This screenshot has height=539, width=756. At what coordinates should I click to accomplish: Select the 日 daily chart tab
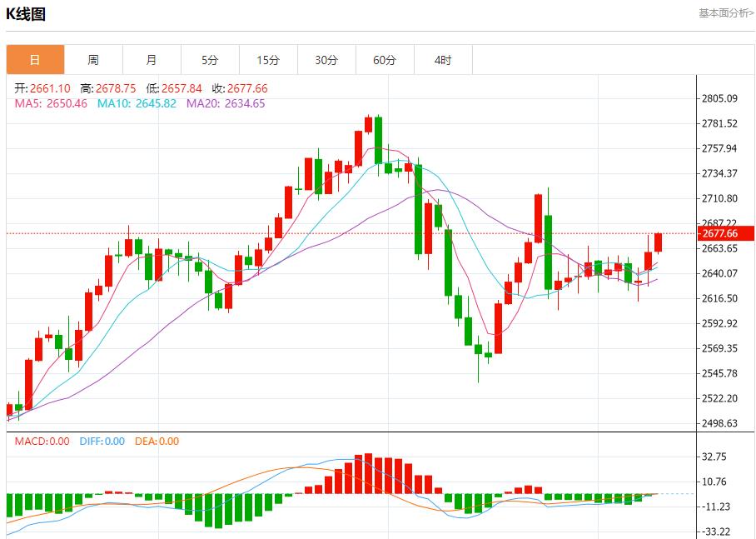pyautogui.click(x=35, y=60)
